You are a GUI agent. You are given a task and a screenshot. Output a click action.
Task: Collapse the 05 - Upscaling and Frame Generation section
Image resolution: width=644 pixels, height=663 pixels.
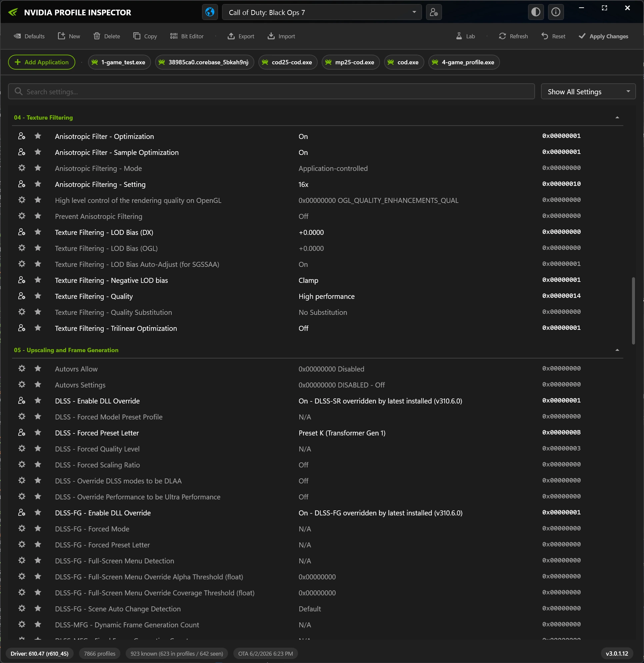[x=617, y=350]
